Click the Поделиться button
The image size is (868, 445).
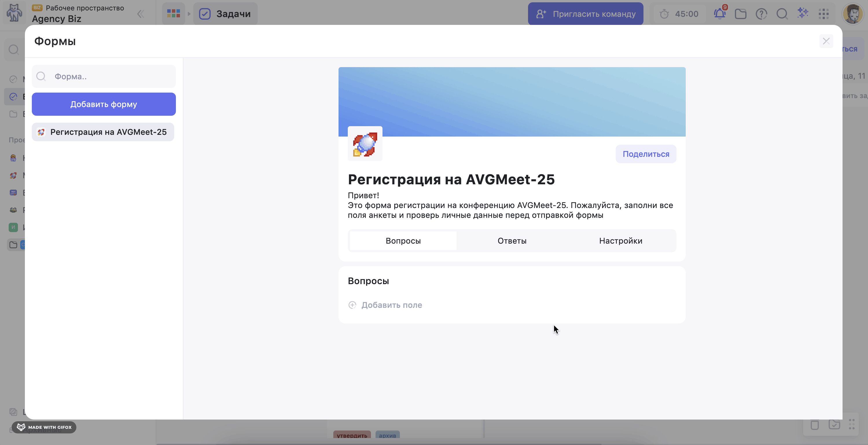[x=646, y=154]
